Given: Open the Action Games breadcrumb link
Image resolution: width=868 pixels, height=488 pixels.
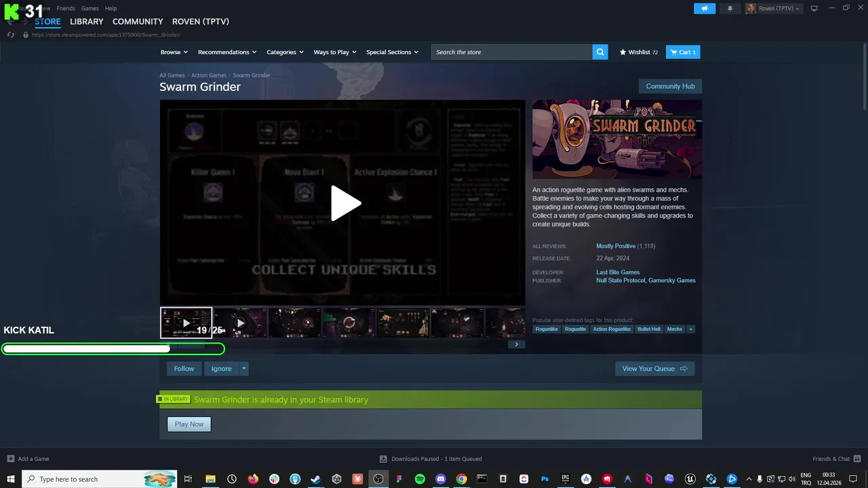Looking at the screenshot, I should tap(209, 75).
